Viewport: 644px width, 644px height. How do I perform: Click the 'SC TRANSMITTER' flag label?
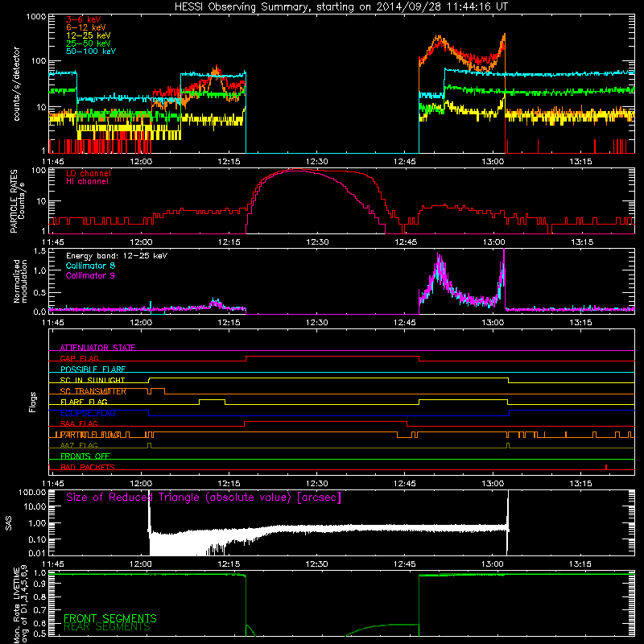(93, 391)
